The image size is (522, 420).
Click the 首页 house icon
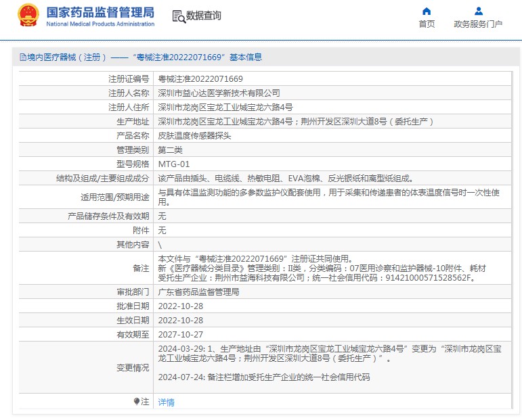coord(427,11)
